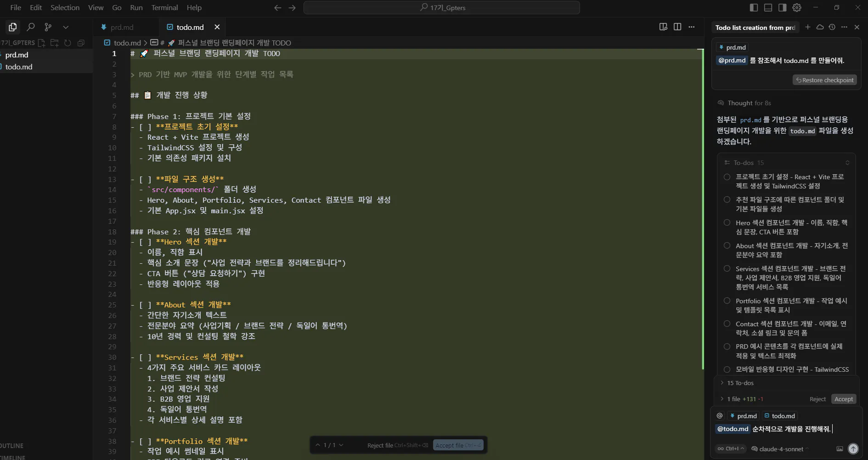Select the todo.md editor tab

190,27
